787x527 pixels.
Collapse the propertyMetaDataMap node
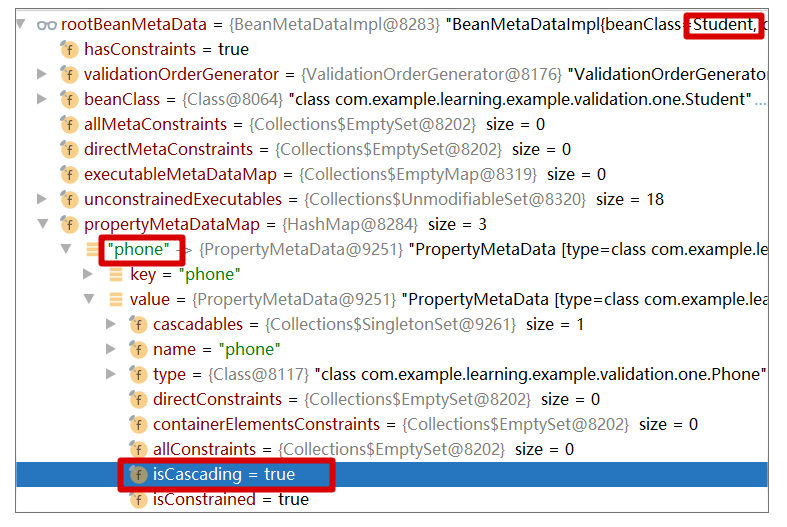point(42,224)
